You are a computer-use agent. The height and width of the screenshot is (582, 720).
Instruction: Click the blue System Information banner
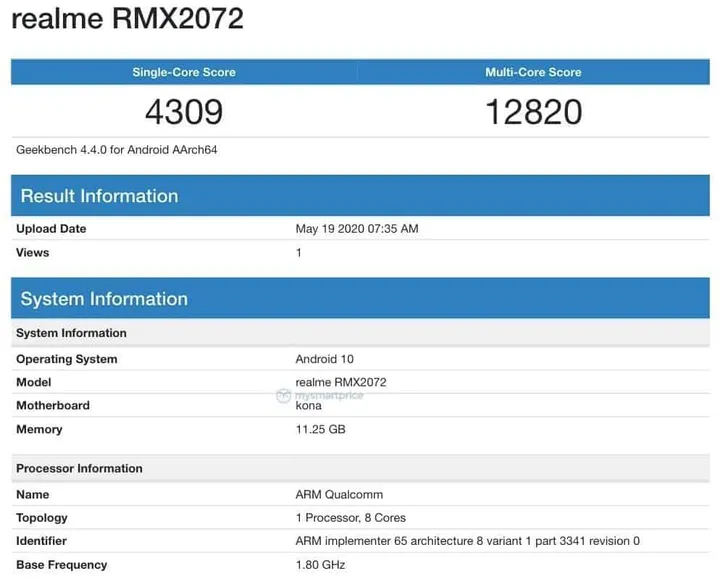click(104, 299)
